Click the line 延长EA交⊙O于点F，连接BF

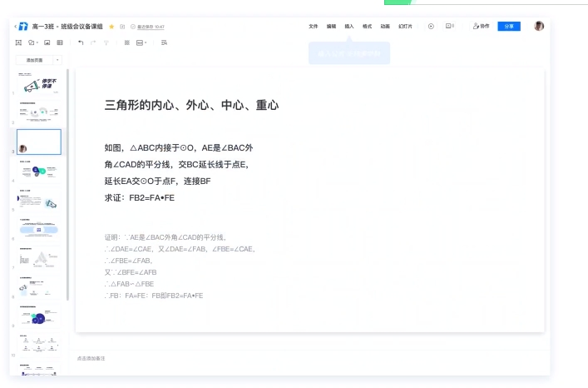pos(157,182)
